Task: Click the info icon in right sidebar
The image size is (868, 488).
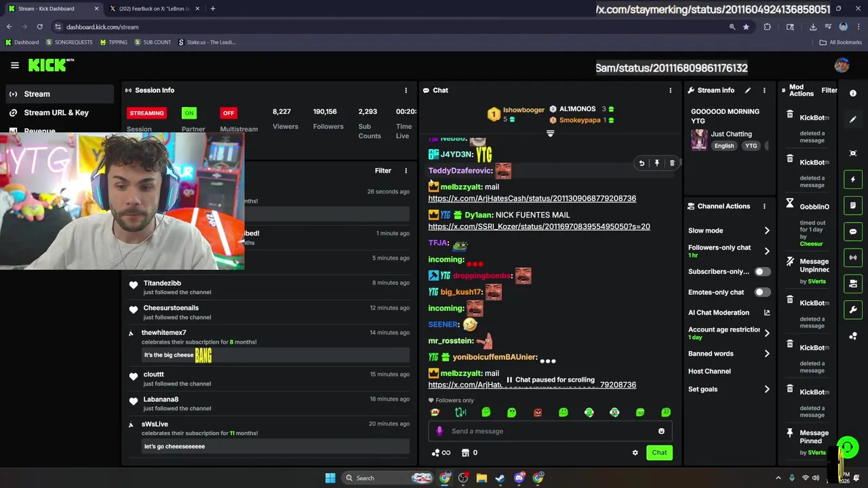Action: [853, 94]
